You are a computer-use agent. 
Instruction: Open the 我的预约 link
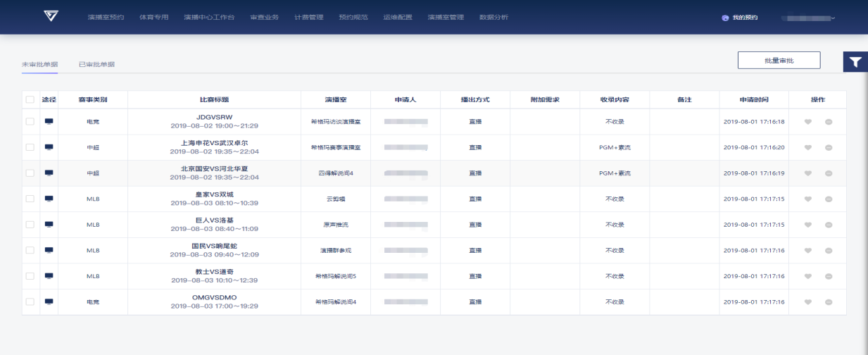click(745, 18)
